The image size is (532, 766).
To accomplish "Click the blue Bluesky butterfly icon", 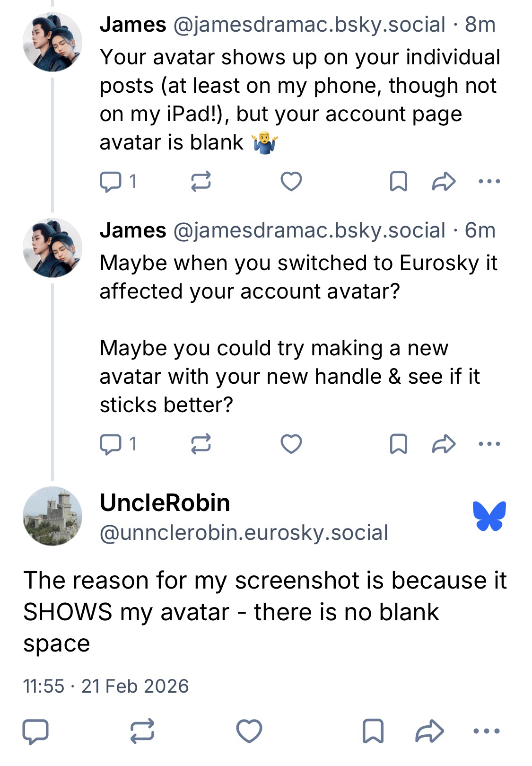I will click(x=489, y=516).
